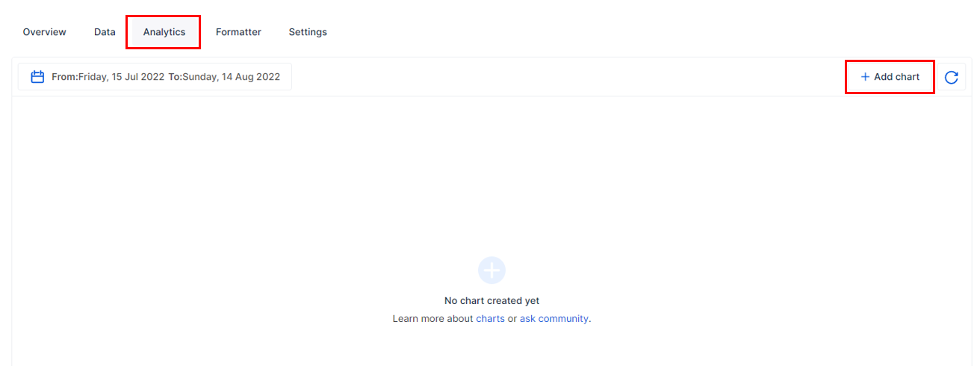
Task: Select the Analytics tab
Action: [x=164, y=32]
